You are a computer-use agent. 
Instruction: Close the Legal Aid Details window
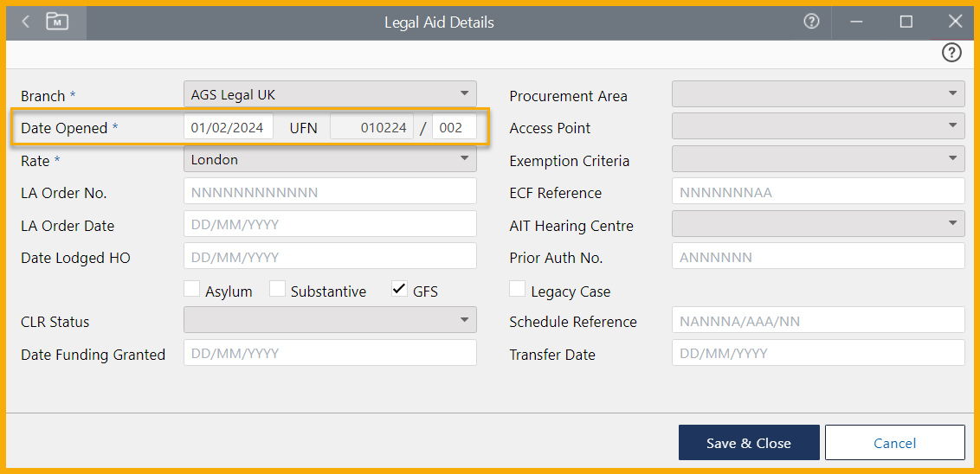point(955,22)
